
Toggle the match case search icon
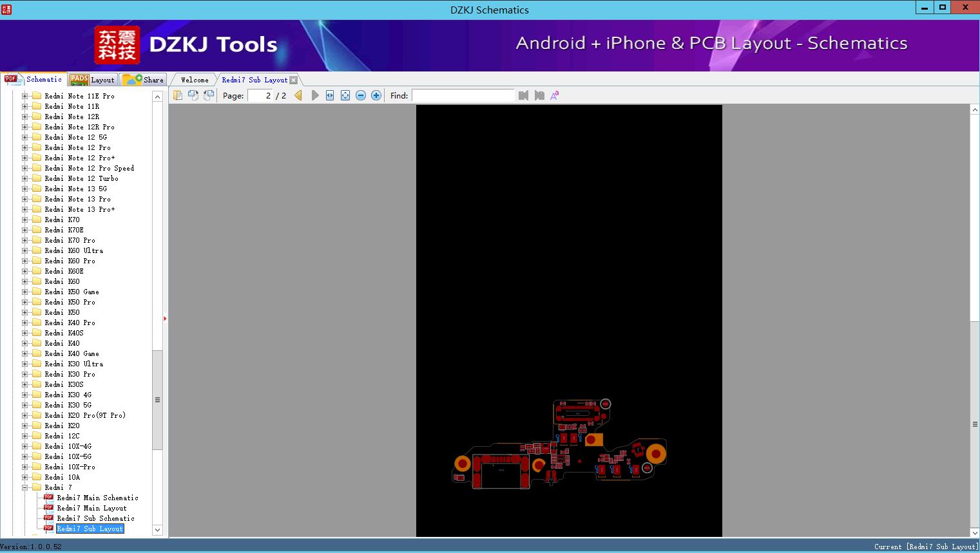(554, 95)
